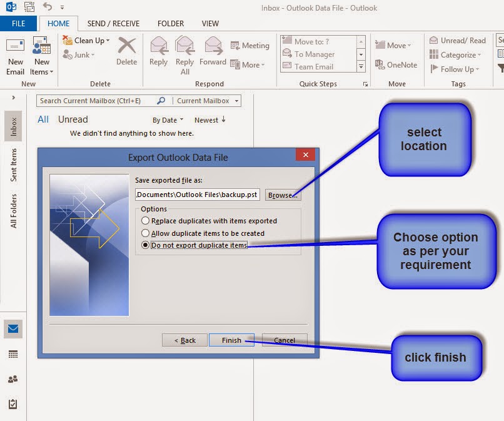Open the More respond dropdown

(x=248, y=65)
